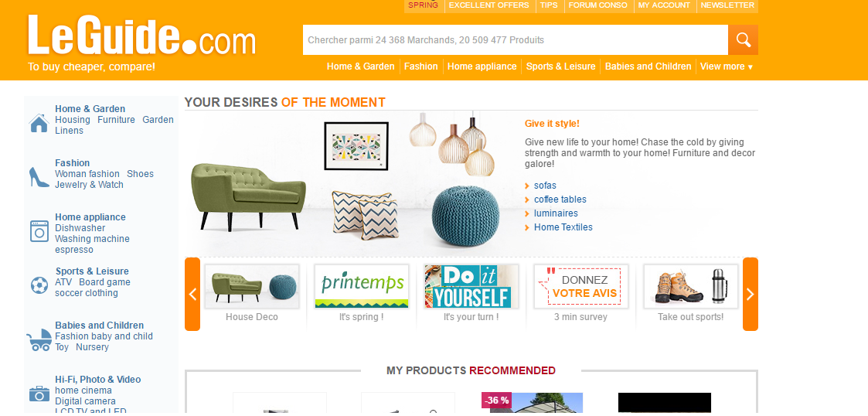Open the soccer ball Sports & Leisure icon
The width and height of the screenshot is (868, 416).
[x=39, y=285]
